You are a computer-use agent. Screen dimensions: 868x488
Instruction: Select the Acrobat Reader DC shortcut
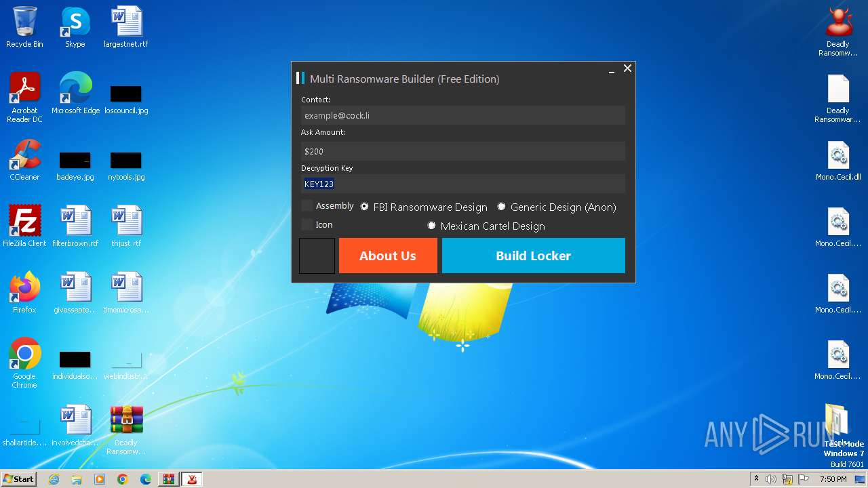(x=24, y=97)
